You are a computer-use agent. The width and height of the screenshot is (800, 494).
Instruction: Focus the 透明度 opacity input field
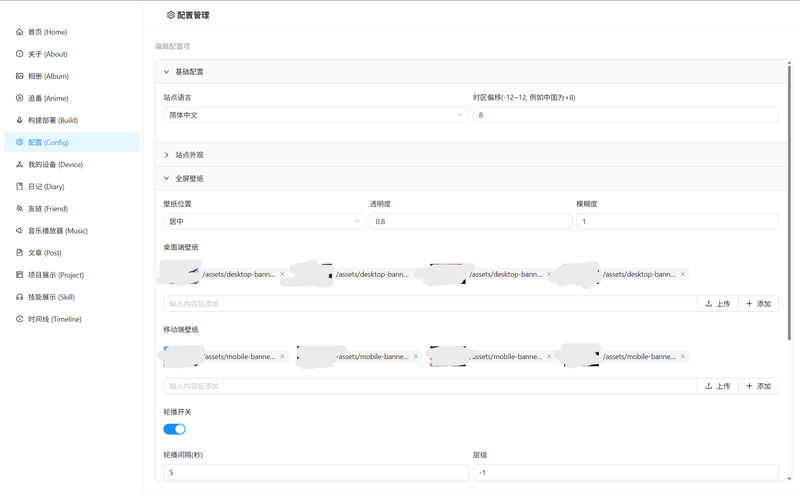click(x=471, y=221)
